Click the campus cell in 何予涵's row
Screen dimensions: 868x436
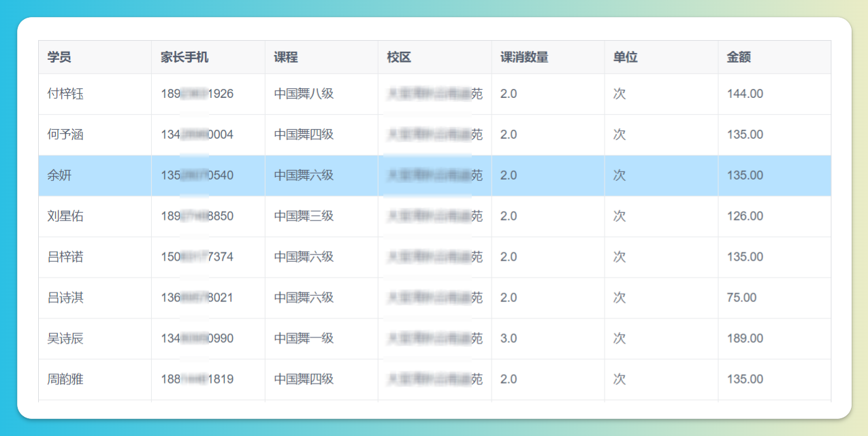[x=435, y=135]
